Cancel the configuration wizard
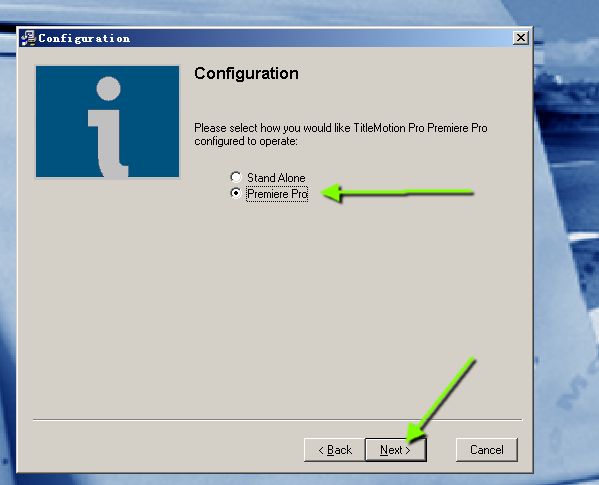The image size is (599, 485). [x=487, y=450]
